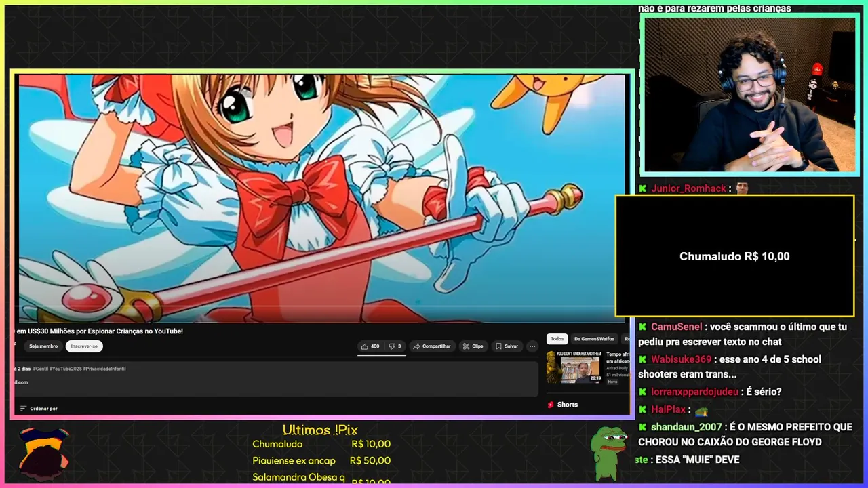Click the Shorts section heading
The height and width of the screenshot is (488, 868).
568,405
